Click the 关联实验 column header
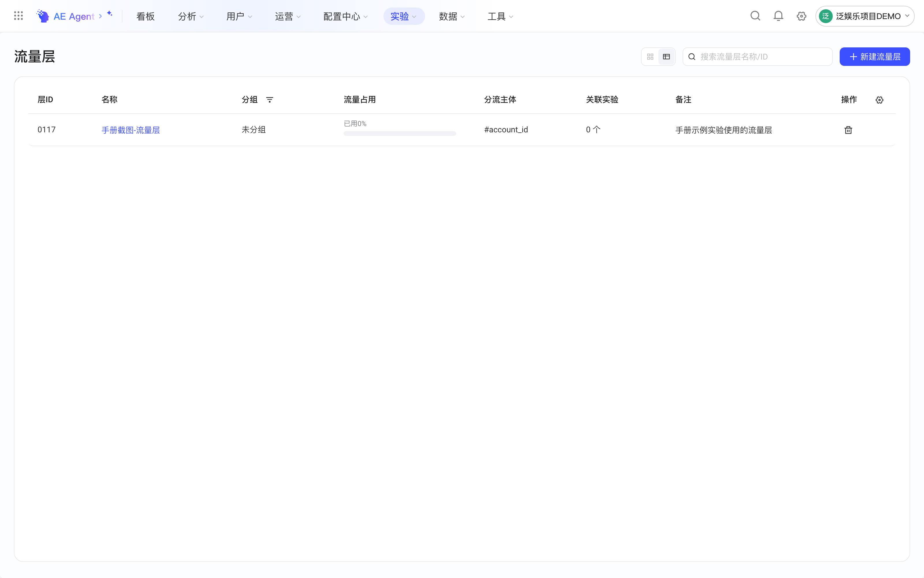Image resolution: width=924 pixels, height=578 pixels. coord(602,99)
